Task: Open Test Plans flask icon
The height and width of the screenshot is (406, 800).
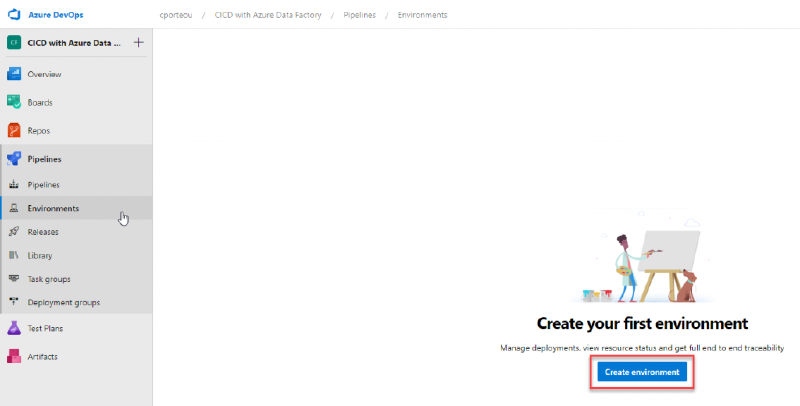Action: tap(14, 328)
